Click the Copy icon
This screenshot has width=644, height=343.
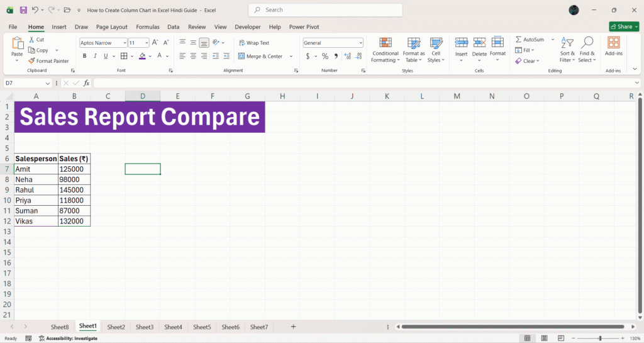[31, 50]
